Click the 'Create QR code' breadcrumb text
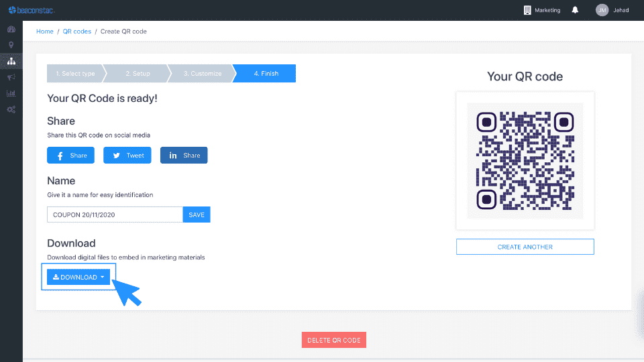 pyautogui.click(x=123, y=32)
